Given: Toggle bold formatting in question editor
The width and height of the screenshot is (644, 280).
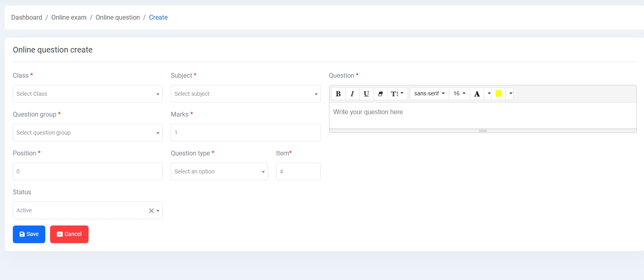Looking at the screenshot, I should [338, 94].
